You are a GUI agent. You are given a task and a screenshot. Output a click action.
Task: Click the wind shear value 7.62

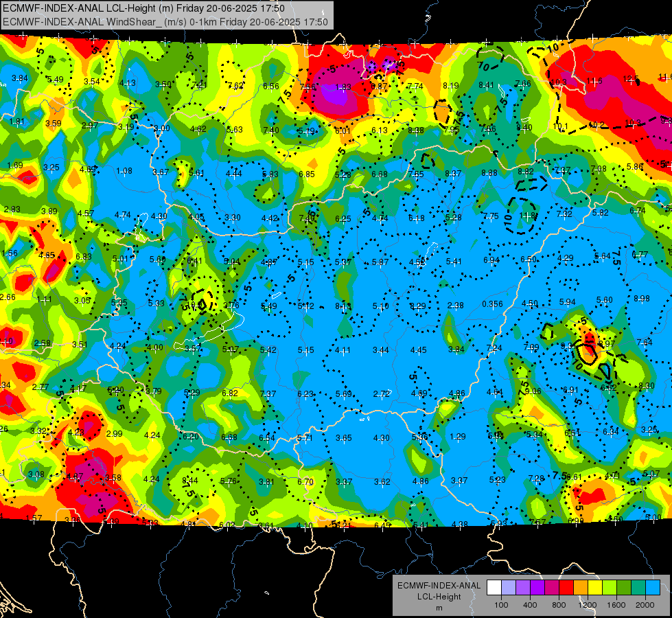(235, 85)
